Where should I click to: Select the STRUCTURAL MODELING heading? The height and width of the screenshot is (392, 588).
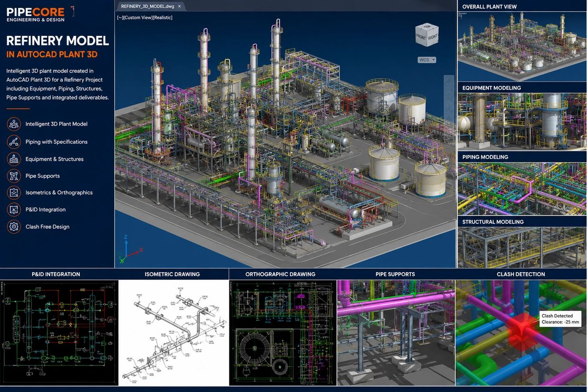point(493,222)
